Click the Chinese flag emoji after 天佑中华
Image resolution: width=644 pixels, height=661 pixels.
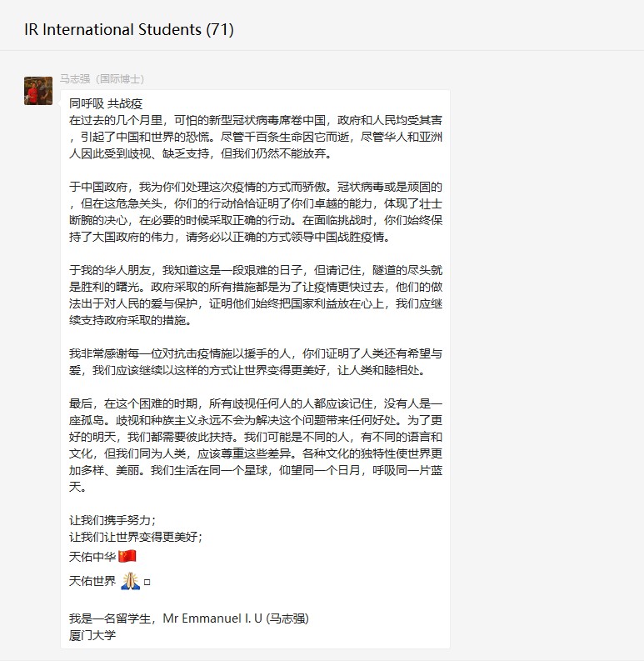(x=127, y=557)
